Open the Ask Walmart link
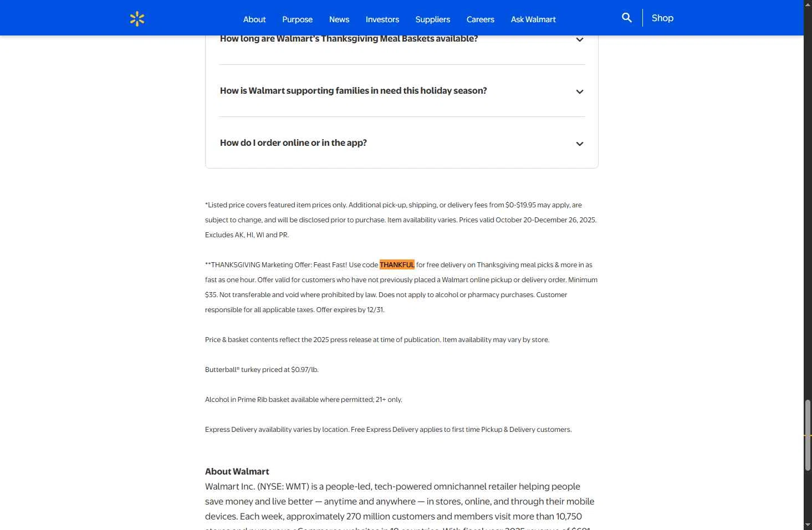Viewport: 812px width, 530px height. pyautogui.click(x=533, y=19)
